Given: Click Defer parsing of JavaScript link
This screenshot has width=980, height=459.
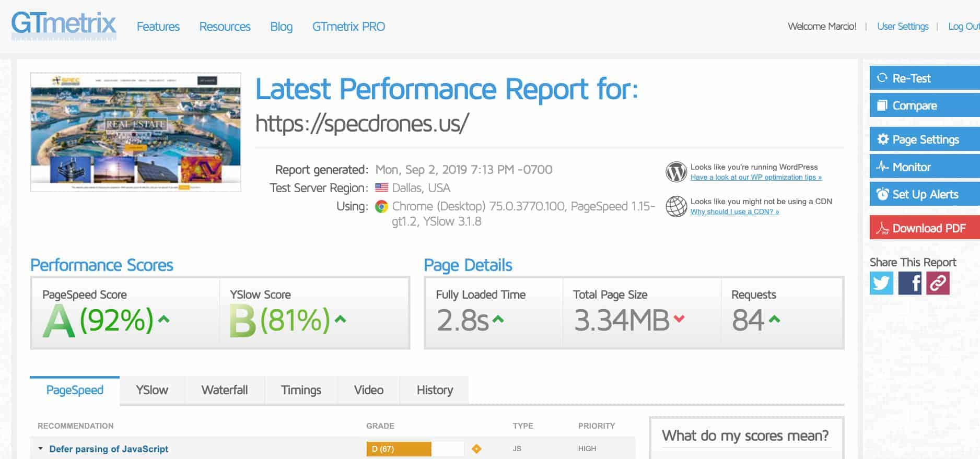Looking at the screenshot, I should coord(109,449).
